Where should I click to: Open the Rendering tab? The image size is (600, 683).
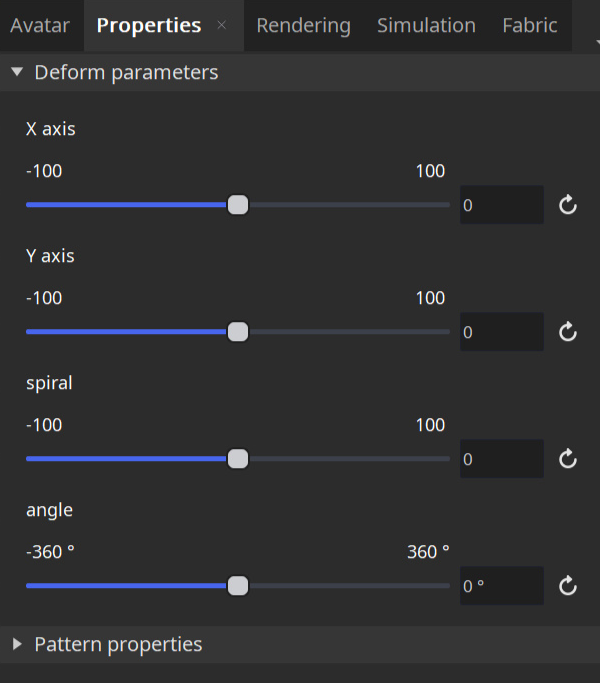click(x=303, y=26)
